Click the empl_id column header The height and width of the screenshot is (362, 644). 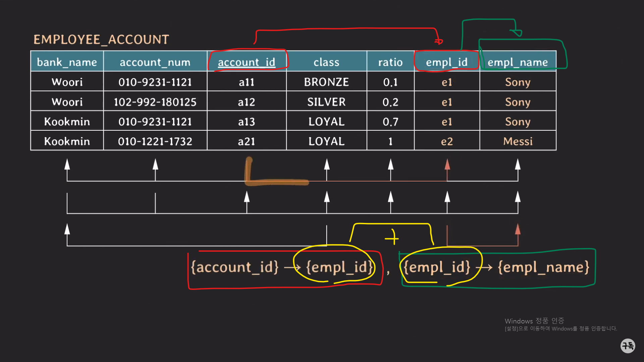(446, 62)
